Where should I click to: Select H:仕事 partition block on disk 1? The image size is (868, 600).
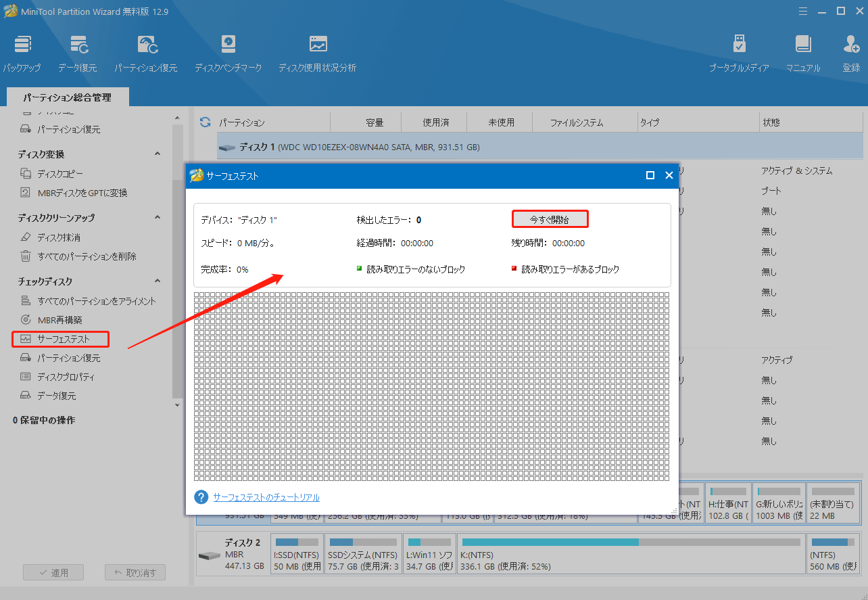tap(728, 503)
